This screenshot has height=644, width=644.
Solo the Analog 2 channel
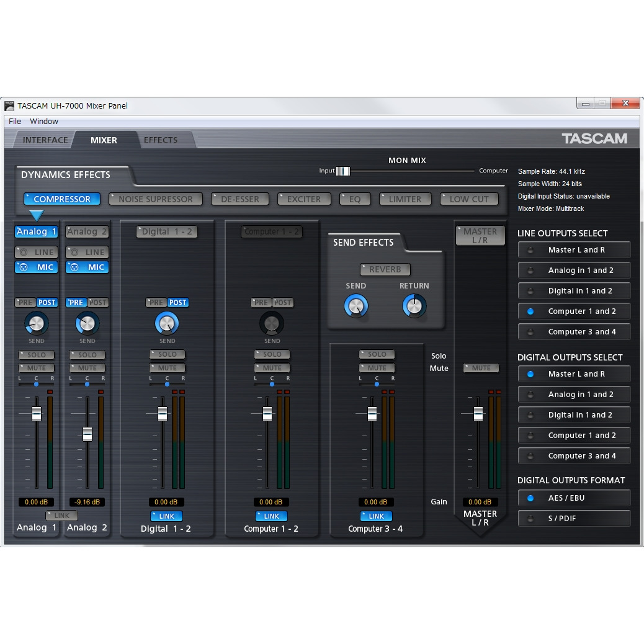coord(87,355)
